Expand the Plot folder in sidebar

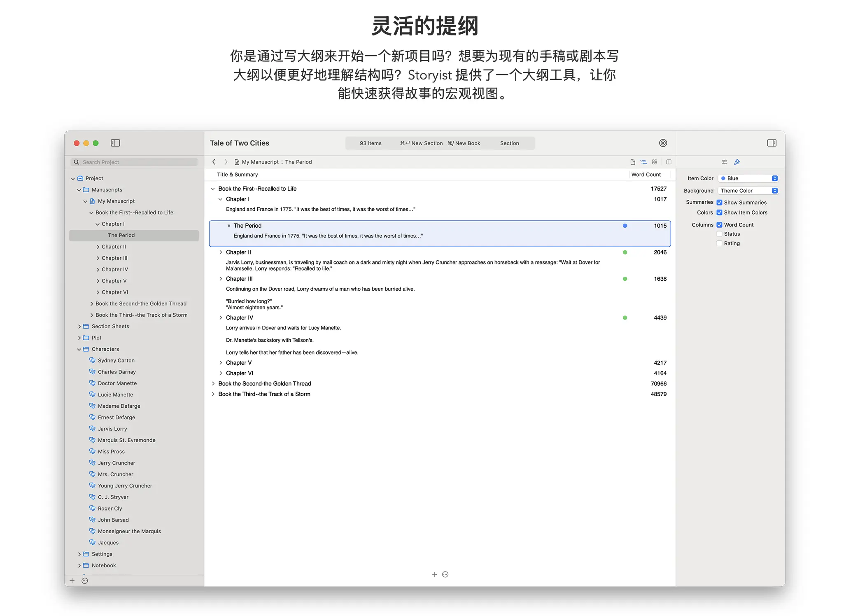79,338
